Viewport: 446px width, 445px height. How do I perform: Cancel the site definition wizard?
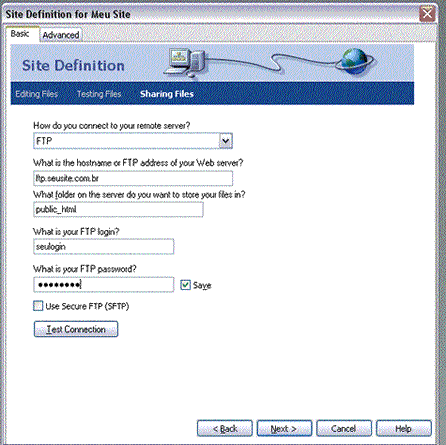(344, 428)
